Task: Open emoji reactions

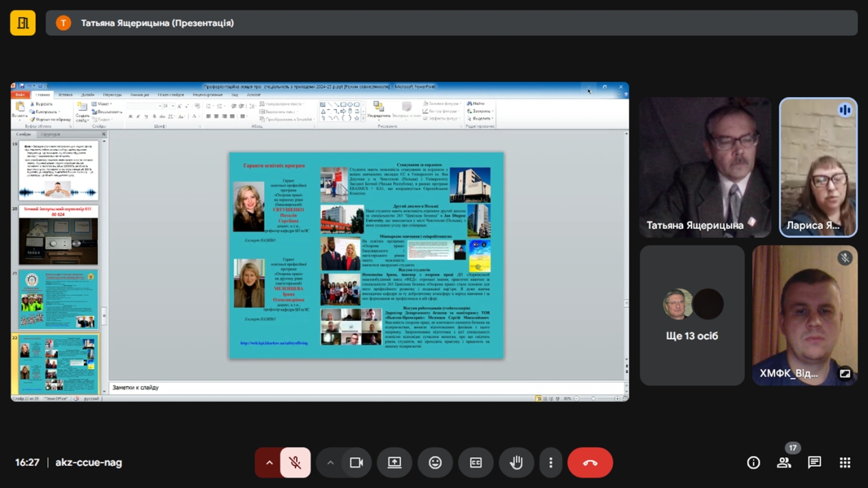Action: tap(435, 463)
